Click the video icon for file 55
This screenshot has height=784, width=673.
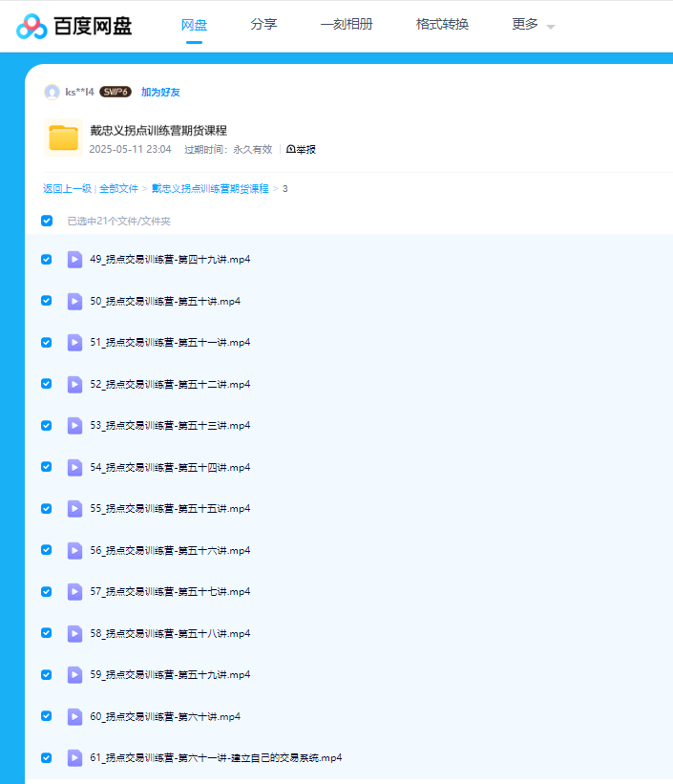[74, 509]
